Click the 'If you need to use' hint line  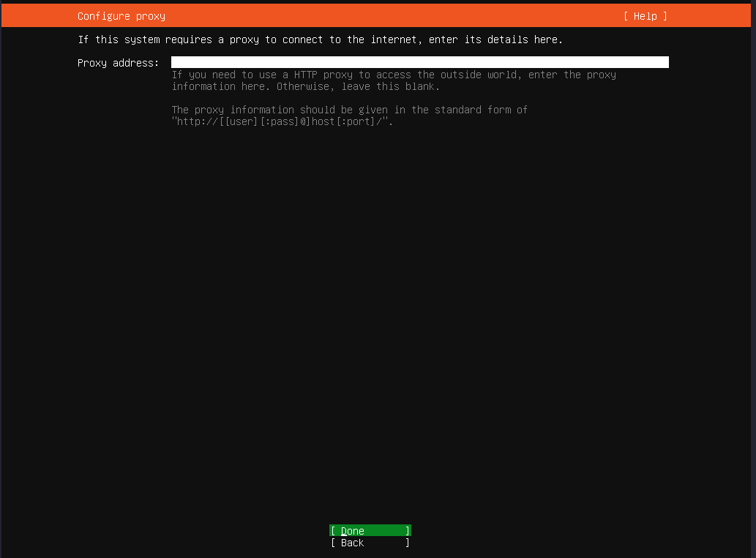[x=394, y=75]
